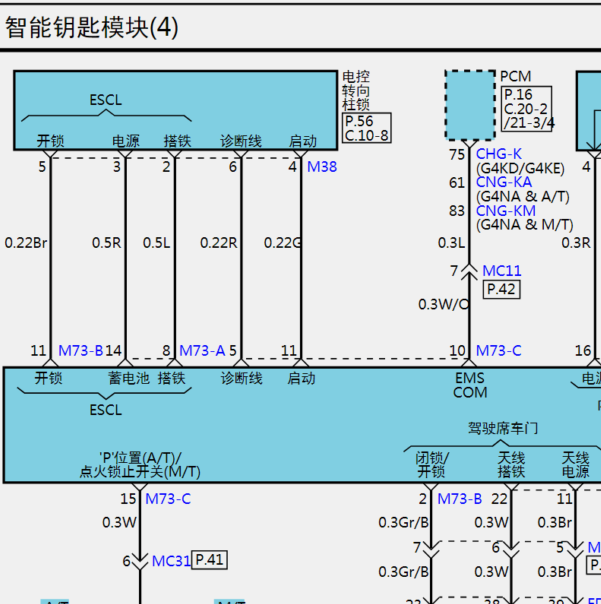Click the 0.5R wire label
Viewport: 601px width, 604px height.
click(x=106, y=243)
